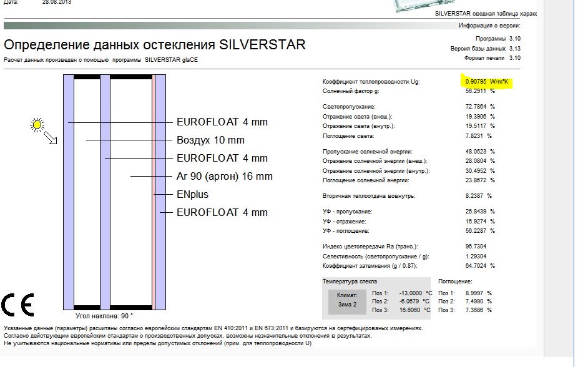Click the 1.29304 selectivity value
This screenshot has width=588, height=367.
point(476,257)
